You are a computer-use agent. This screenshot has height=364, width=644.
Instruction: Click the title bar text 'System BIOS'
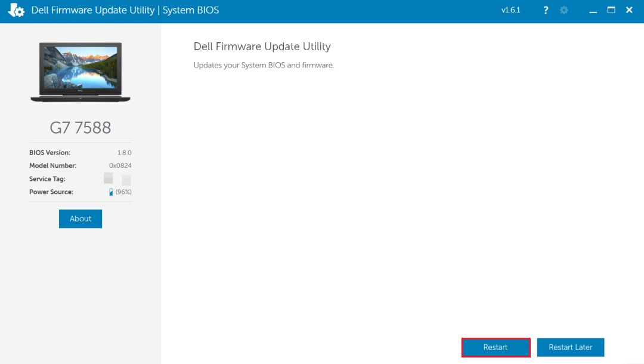click(x=191, y=10)
